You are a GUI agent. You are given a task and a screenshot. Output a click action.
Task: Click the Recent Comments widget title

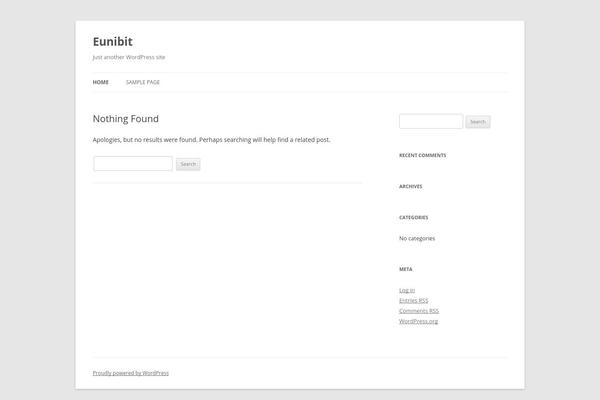coord(422,155)
